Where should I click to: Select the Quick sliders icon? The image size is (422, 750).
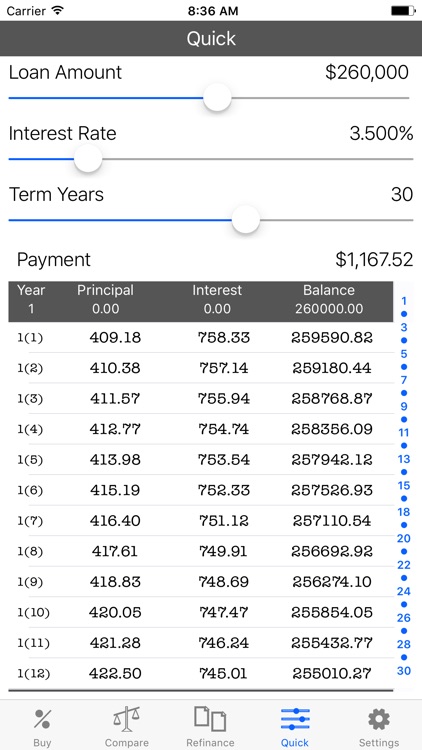[x=295, y=719]
